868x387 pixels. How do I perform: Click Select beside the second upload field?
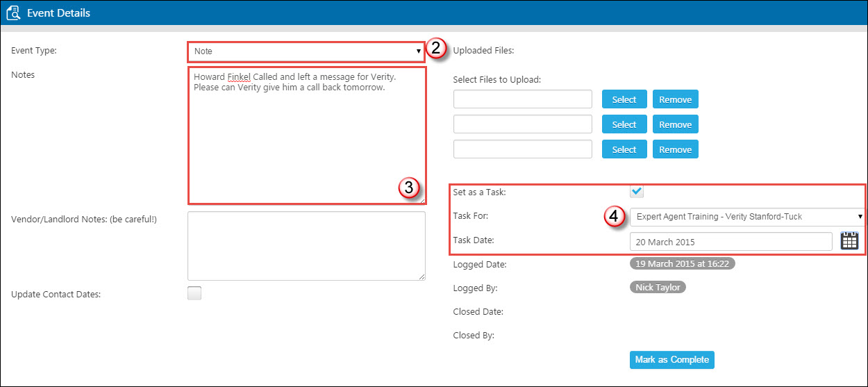(624, 124)
